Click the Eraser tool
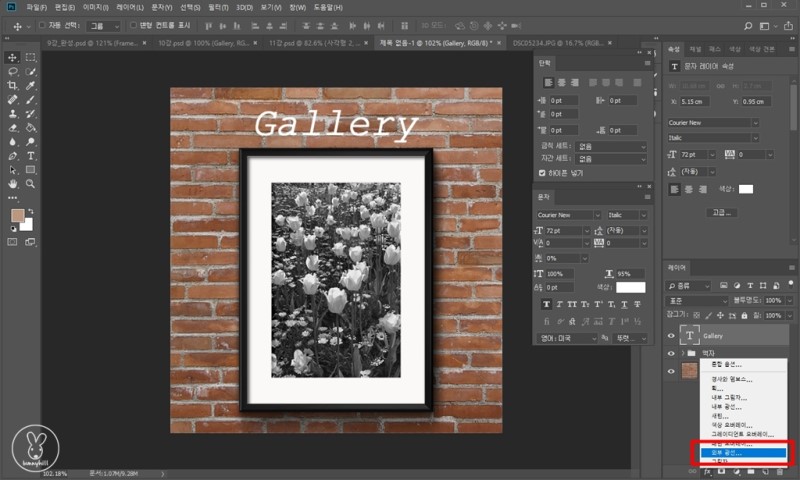Screen dimensions: 800x480 (13, 128)
